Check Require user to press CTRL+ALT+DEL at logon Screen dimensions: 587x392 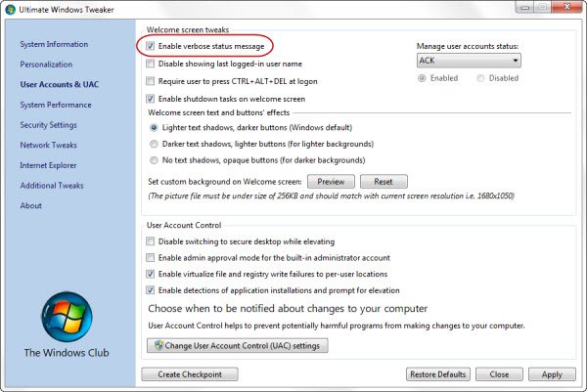[x=150, y=81]
